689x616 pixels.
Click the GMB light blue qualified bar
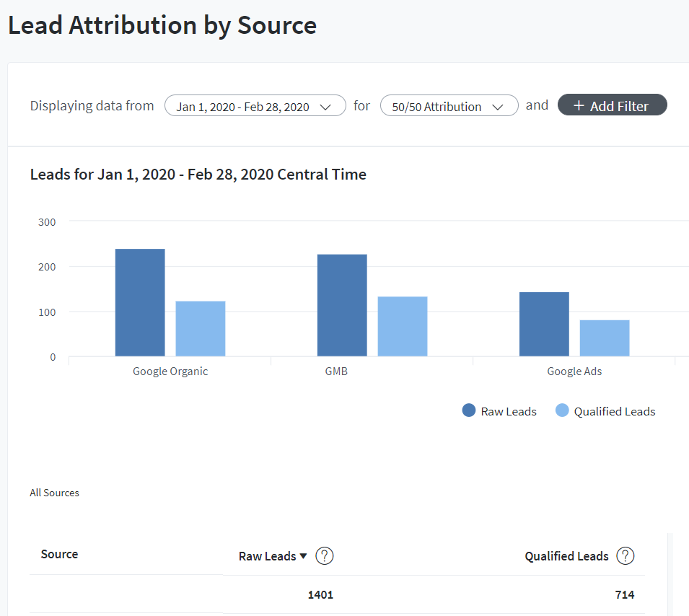tap(403, 326)
